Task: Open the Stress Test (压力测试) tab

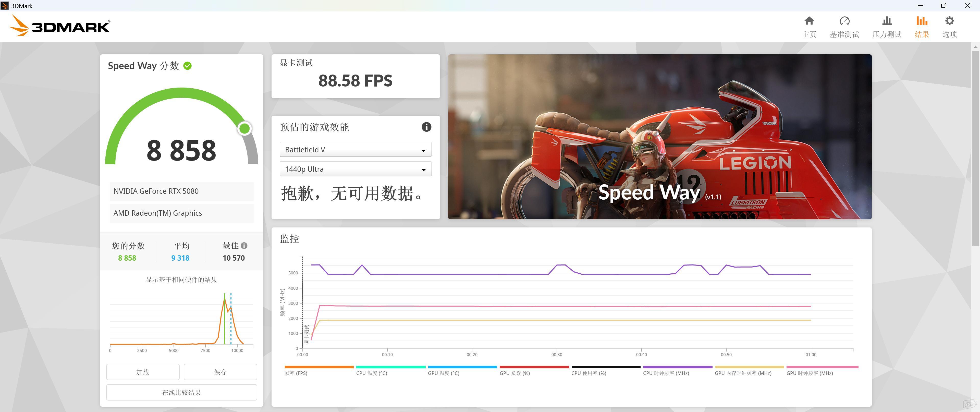Action: pos(887,27)
